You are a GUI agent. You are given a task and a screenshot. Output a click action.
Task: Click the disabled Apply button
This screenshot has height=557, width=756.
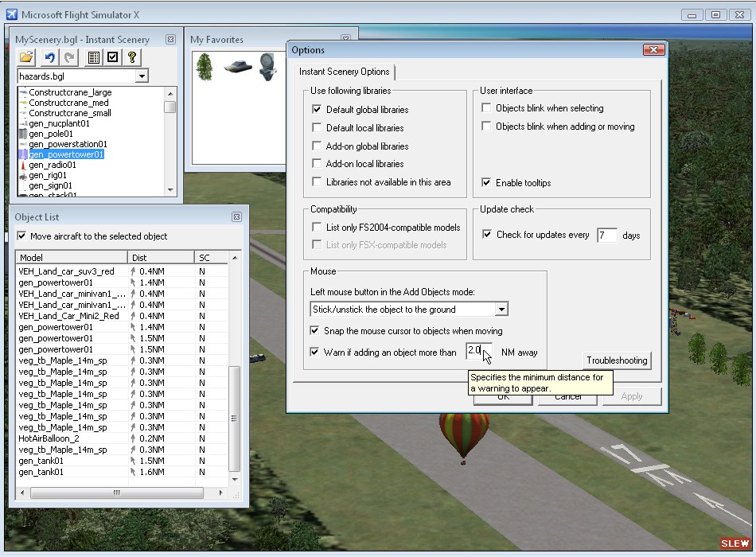[x=632, y=396]
